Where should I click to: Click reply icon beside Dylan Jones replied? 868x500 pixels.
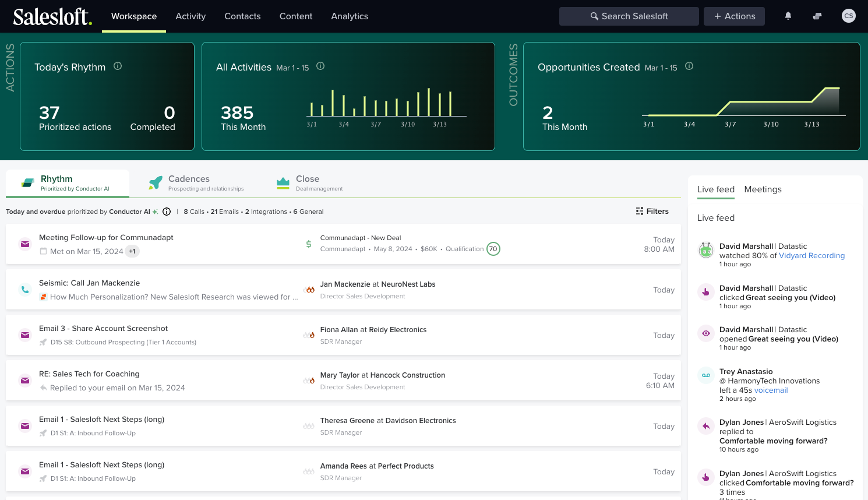coord(706,426)
